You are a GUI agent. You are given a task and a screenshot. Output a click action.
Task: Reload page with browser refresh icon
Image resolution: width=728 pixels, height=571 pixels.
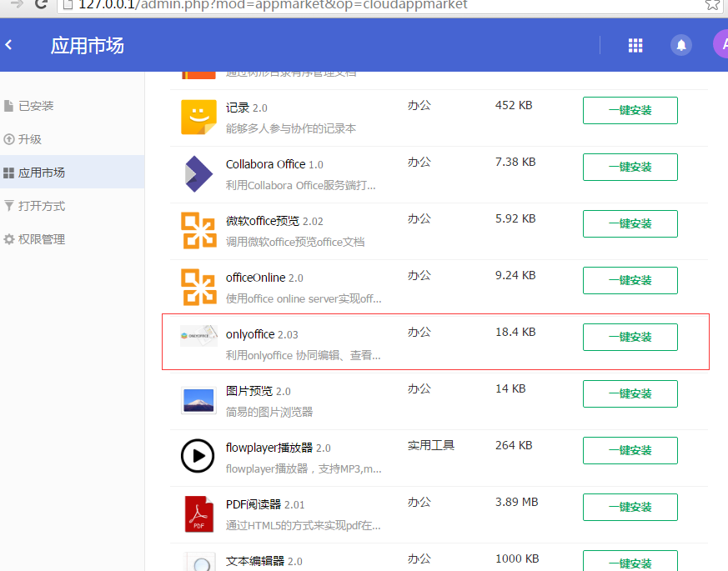42,5
